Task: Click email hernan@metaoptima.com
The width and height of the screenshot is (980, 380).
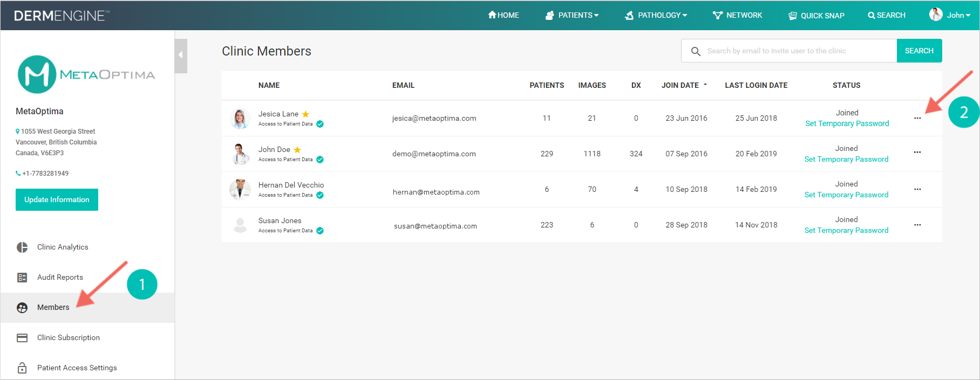Action: 436,192
